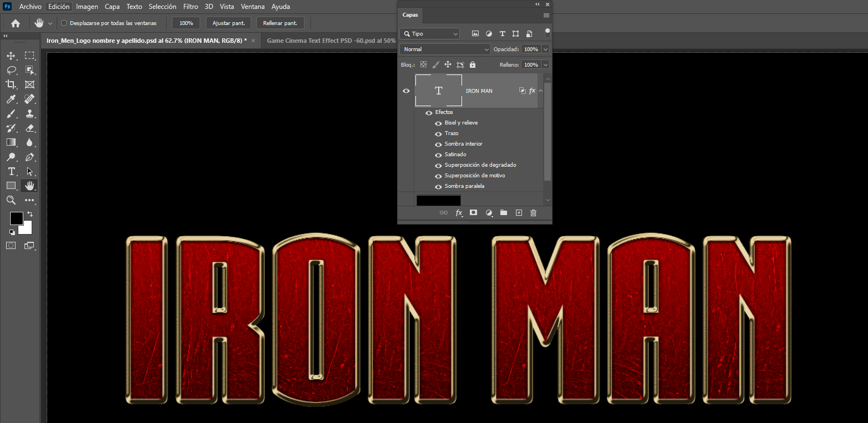This screenshot has width=868, height=423.
Task: Hide the Sombra paralela effect
Action: [x=438, y=186]
